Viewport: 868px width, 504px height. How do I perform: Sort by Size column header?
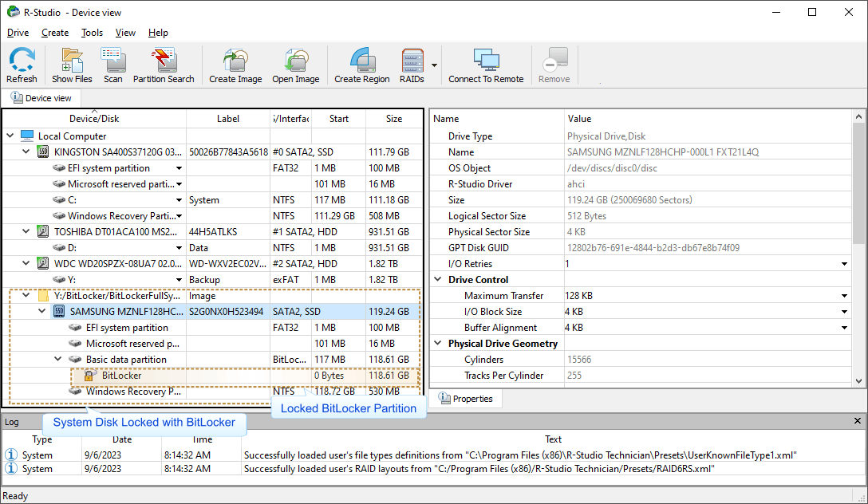tap(393, 118)
